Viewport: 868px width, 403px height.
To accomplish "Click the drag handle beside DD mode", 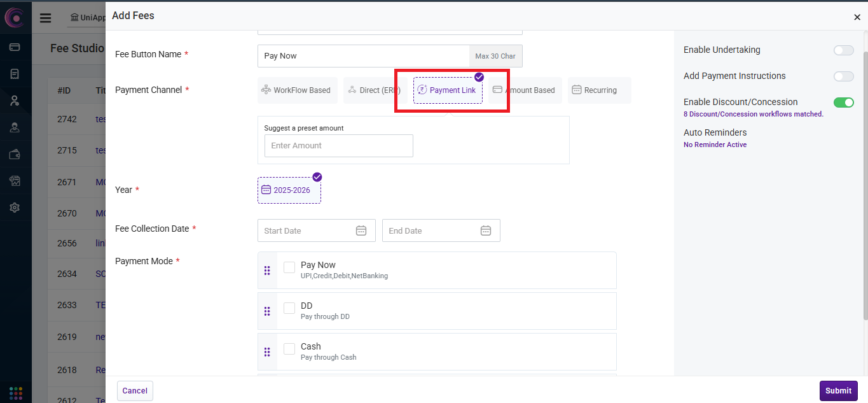I will 267,311.
